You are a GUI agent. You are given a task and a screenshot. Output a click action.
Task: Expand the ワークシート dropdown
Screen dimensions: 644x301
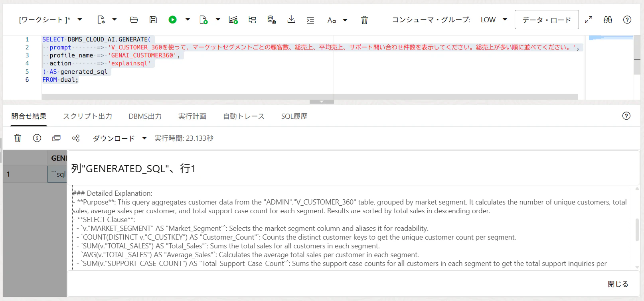80,20
